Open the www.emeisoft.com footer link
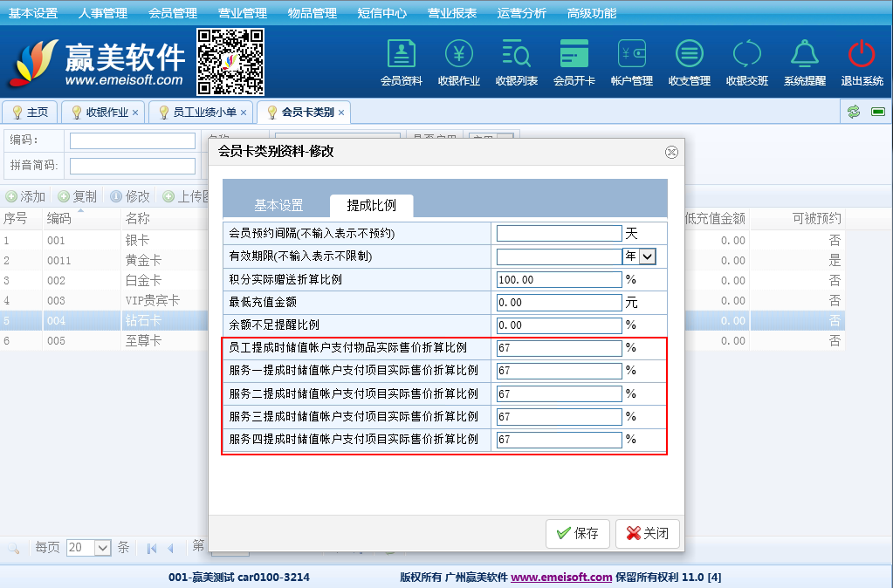This screenshot has width=893, height=588. coord(561,577)
